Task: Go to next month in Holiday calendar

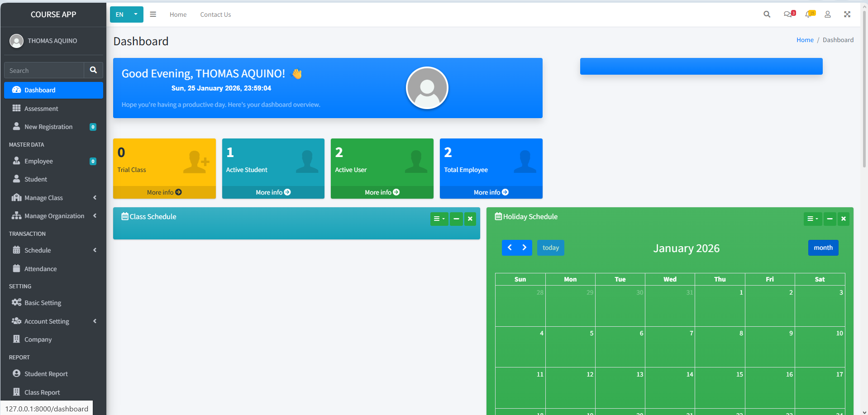Action: [x=524, y=248]
